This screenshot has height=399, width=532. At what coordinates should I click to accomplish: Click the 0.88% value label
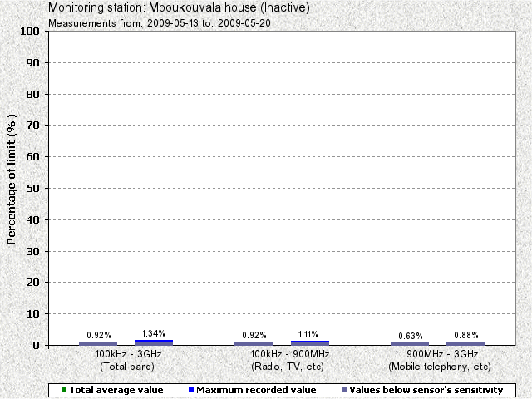tap(466, 335)
